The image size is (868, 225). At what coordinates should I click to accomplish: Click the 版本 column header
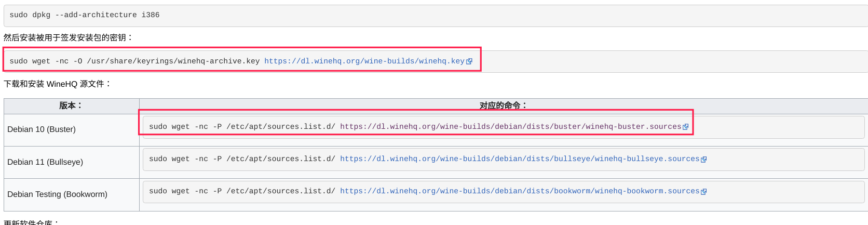pyautogui.click(x=71, y=105)
